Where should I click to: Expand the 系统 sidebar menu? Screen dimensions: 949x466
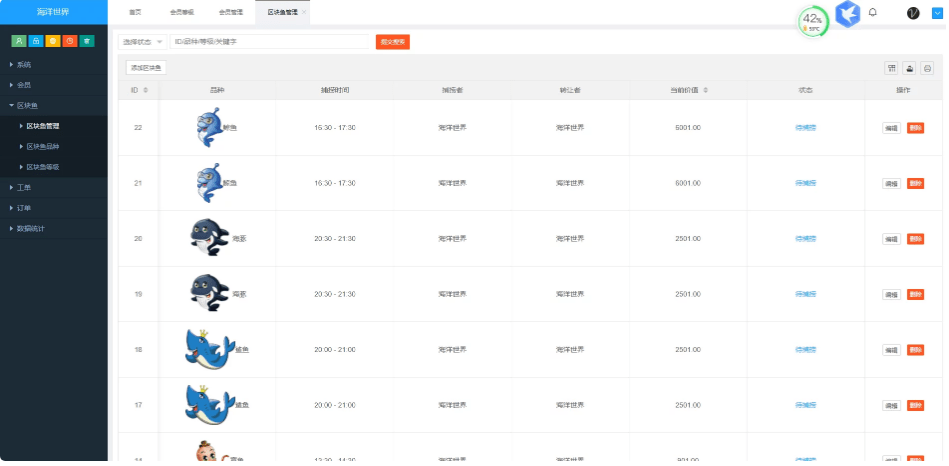pos(54,65)
